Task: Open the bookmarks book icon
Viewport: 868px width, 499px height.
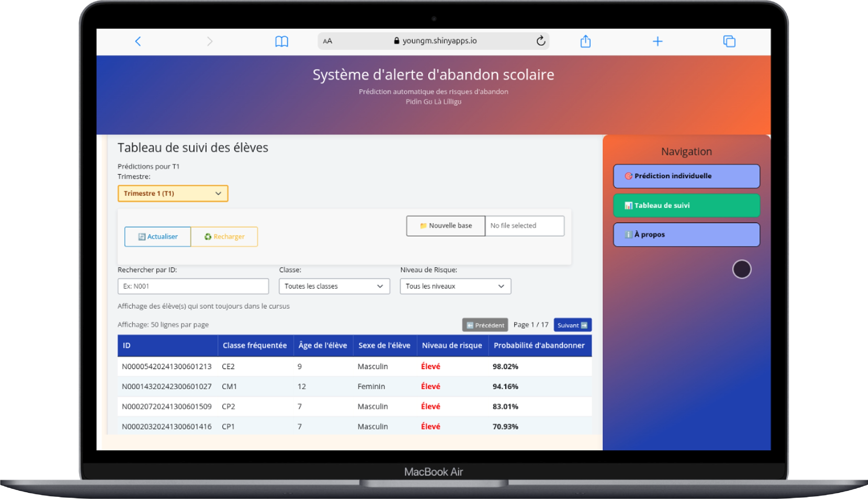Action: pyautogui.click(x=282, y=42)
